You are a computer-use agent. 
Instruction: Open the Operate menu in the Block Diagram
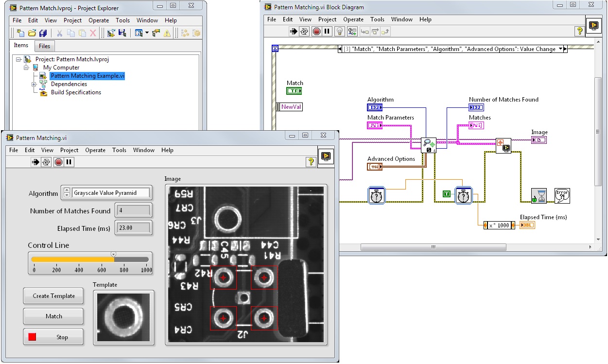pyautogui.click(x=353, y=19)
